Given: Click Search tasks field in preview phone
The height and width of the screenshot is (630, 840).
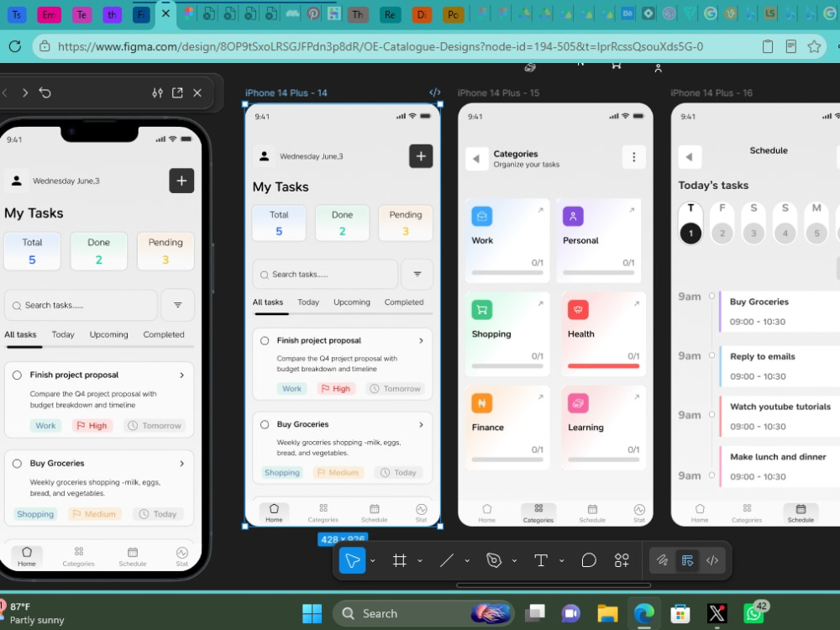Looking at the screenshot, I should [81, 305].
